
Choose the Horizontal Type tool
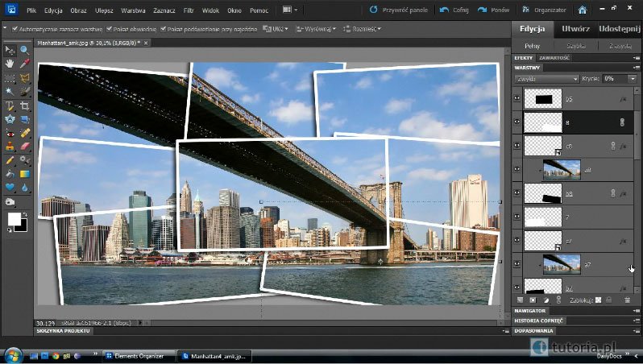10,105
